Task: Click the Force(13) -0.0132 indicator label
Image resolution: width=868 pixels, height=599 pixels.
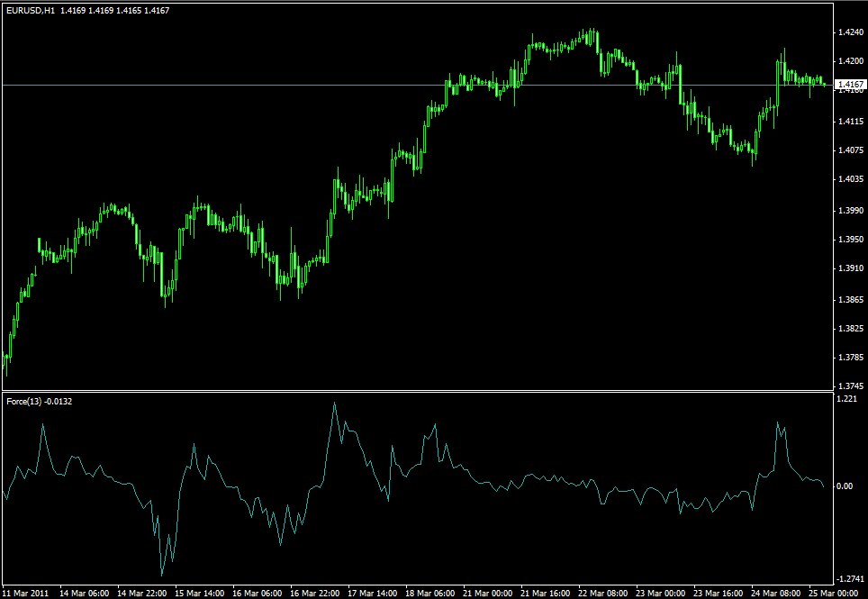Action: (40, 402)
